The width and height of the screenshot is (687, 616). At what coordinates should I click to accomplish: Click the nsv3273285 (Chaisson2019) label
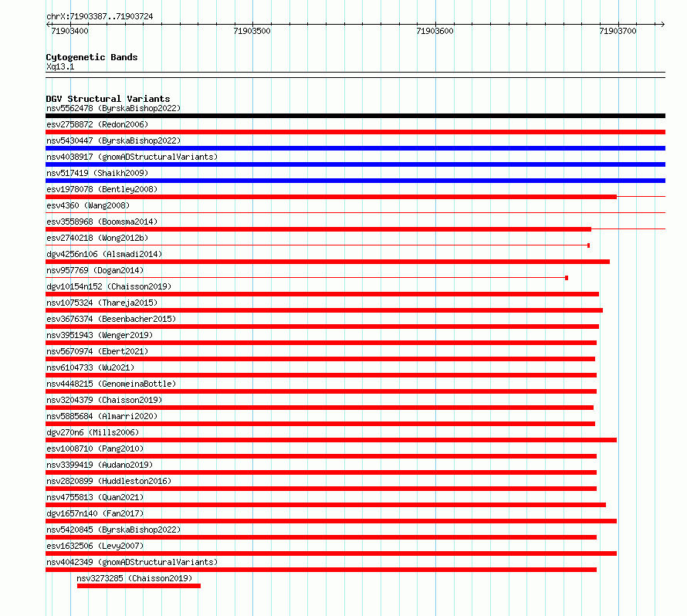tap(134, 578)
